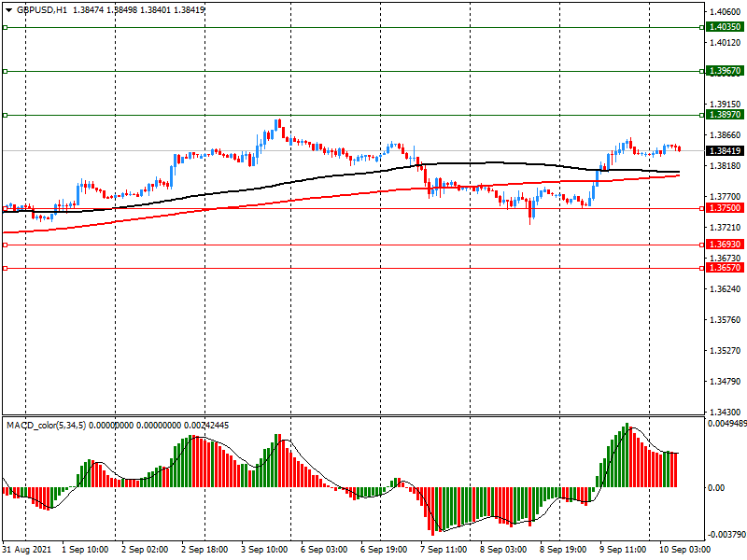Screen dimensions: 747x560
Task: Click the 31 Aug 2021 date label
Action: [x=27, y=550]
